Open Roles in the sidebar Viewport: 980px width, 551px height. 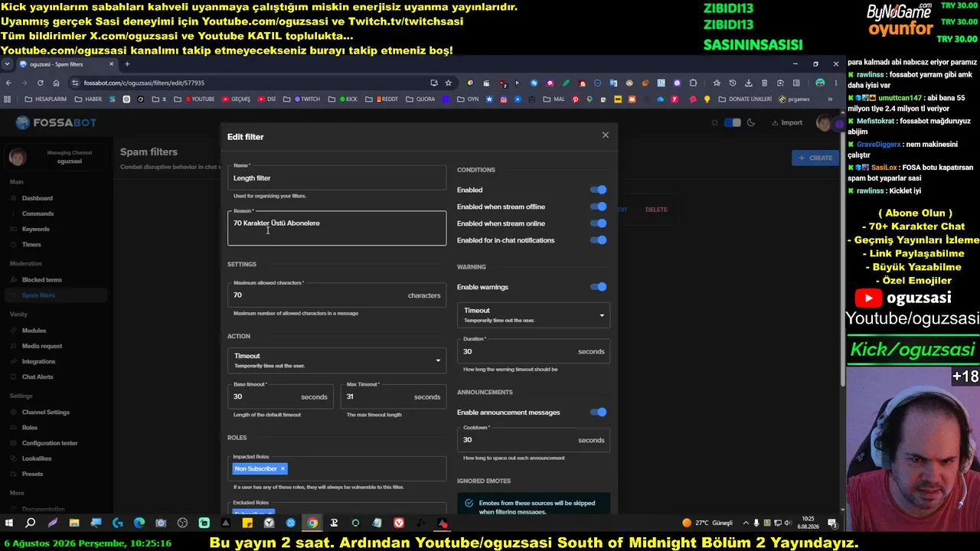coord(29,428)
